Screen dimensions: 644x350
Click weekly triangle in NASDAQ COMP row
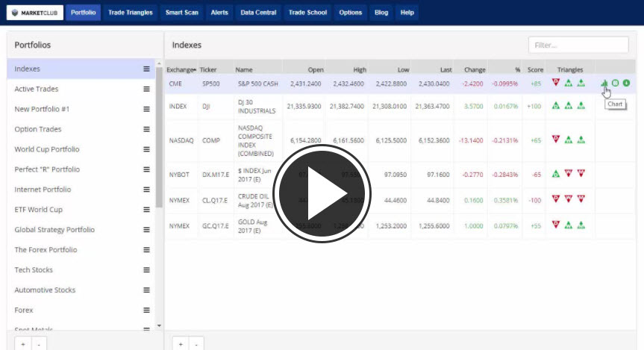(x=569, y=140)
